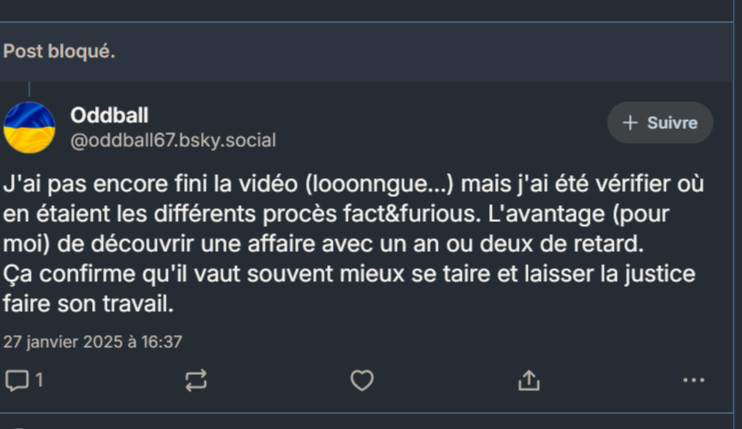Click the Suivre button to follow Oddball
742x429 pixels.
click(660, 123)
